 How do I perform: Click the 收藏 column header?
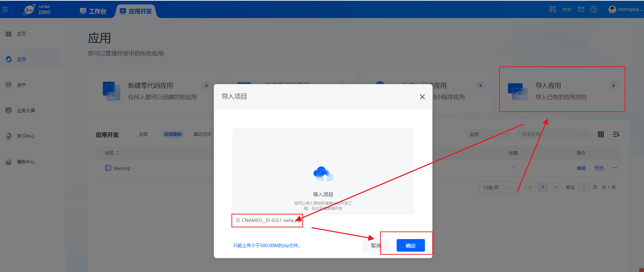point(513,153)
